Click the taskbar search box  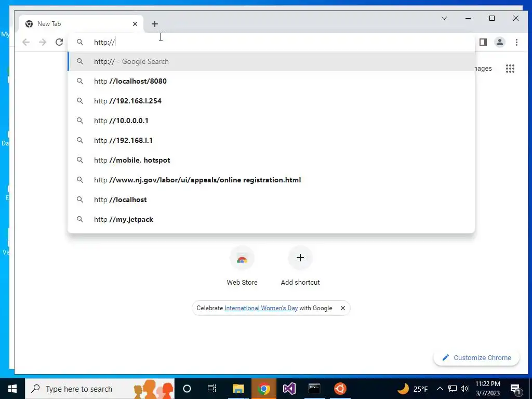(100, 389)
